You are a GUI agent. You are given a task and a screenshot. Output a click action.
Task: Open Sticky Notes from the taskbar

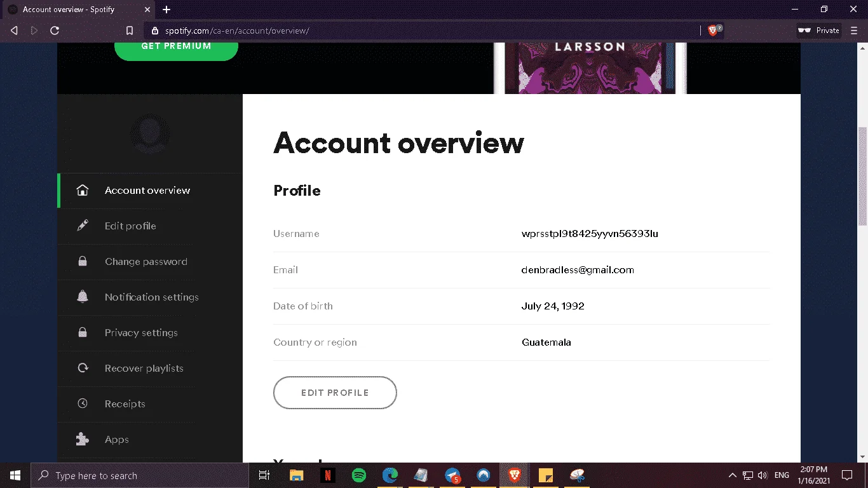tap(546, 475)
